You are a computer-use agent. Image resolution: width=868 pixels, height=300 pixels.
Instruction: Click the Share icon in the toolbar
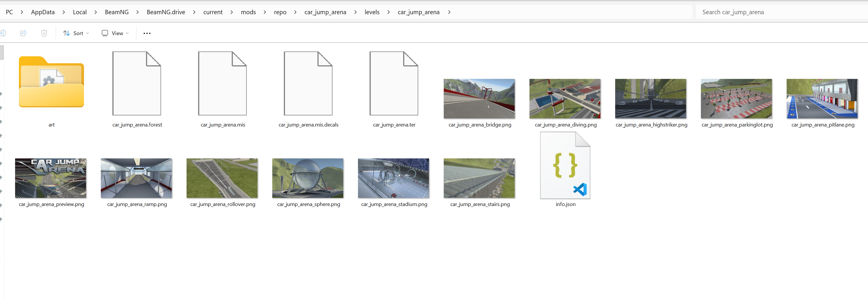click(x=23, y=33)
